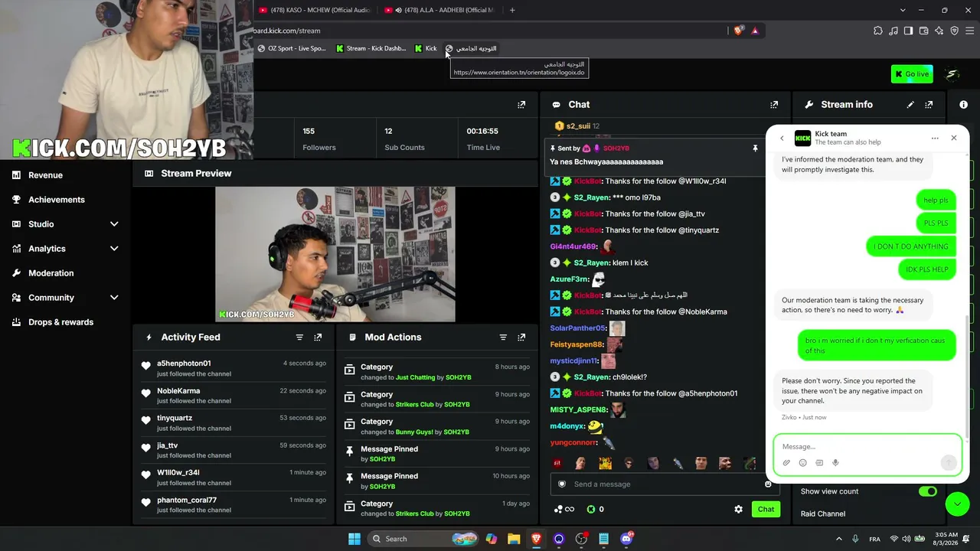Open Kick team chat options menu

[x=935, y=139]
